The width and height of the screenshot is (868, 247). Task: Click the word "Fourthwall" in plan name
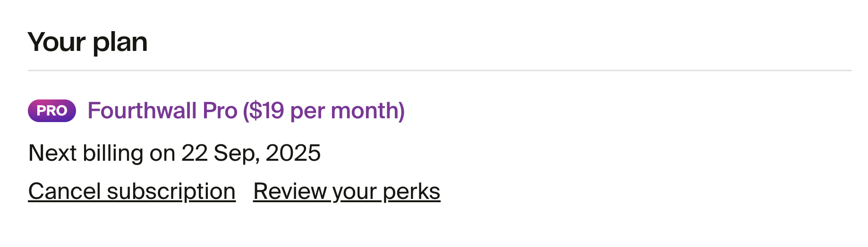pyautogui.click(x=142, y=111)
